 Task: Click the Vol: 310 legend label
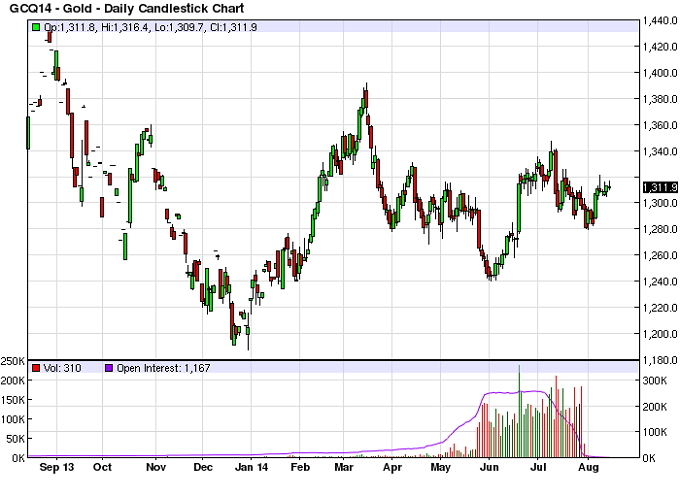[62, 368]
